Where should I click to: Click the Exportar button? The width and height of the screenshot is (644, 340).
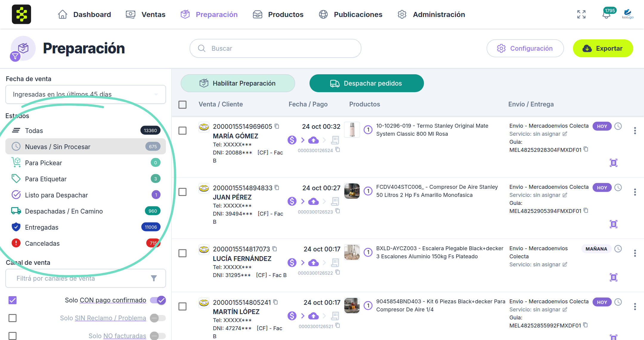point(603,48)
